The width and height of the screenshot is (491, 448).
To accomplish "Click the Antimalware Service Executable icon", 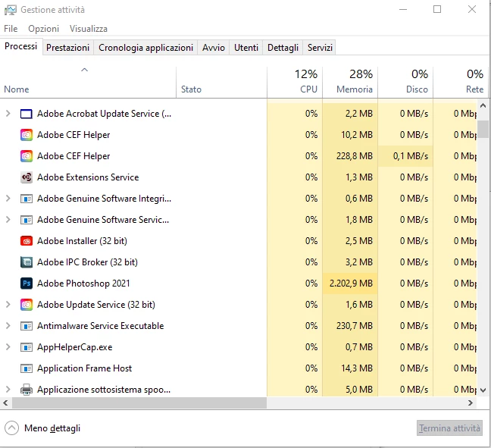I will coord(27,326).
